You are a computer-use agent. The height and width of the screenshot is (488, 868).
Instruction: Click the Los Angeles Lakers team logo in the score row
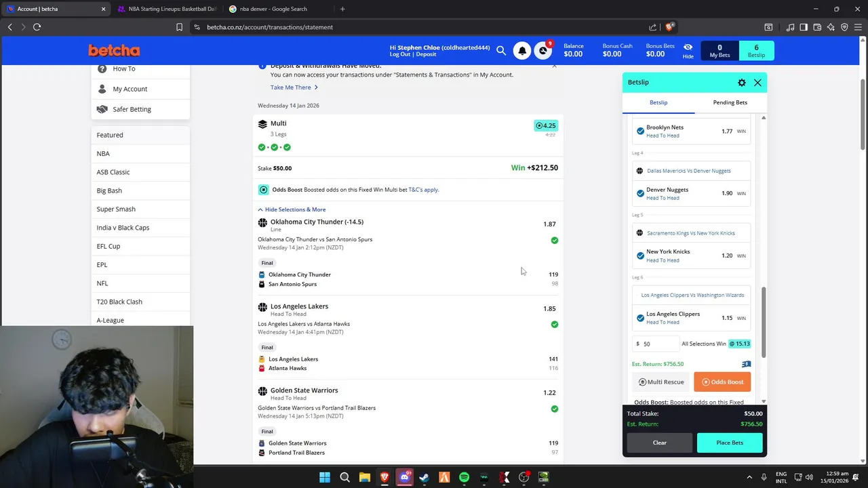click(x=262, y=359)
